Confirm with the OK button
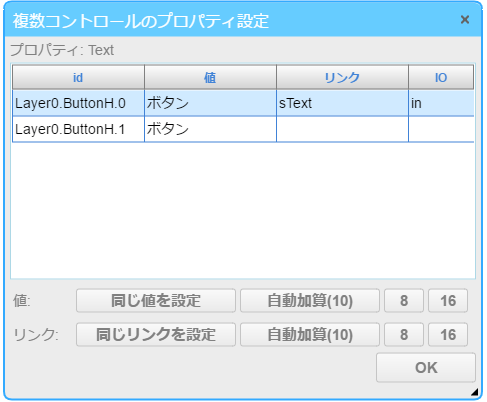The image size is (487, 402). 426,368
